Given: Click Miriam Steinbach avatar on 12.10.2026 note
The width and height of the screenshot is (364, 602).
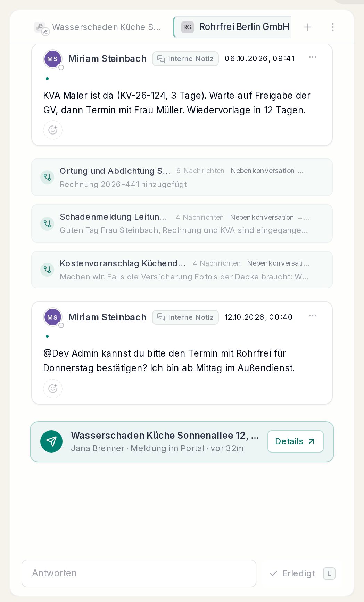Looking at the screenshot, I should click(x=52, y=317).
